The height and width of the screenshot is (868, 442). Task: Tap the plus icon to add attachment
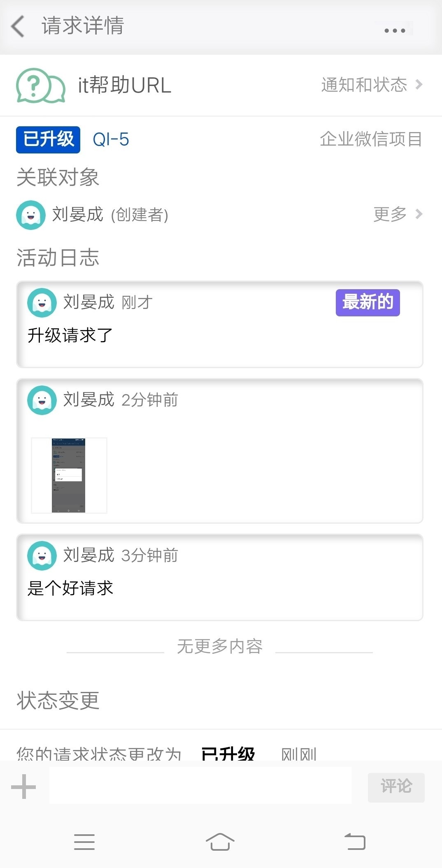(23, 786)
